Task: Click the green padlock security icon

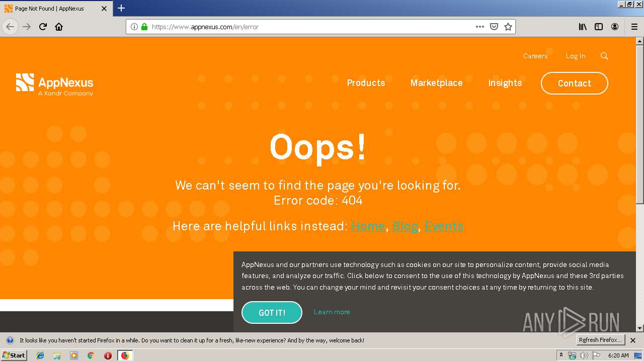Action: click(144, 27)
